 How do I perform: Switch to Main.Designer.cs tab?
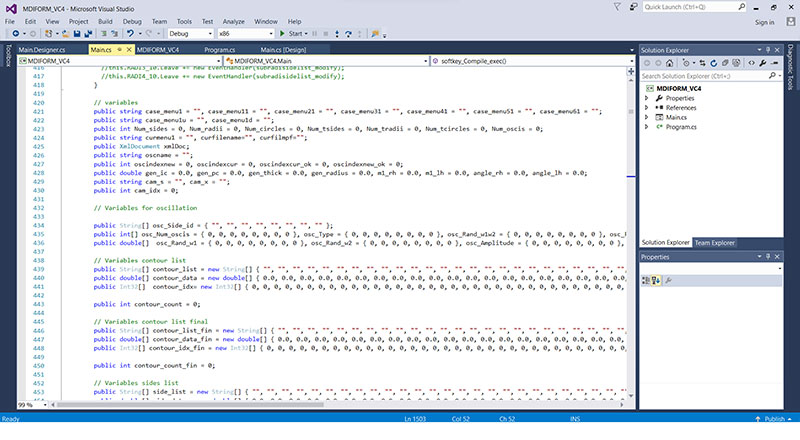[x=42, y=50]
